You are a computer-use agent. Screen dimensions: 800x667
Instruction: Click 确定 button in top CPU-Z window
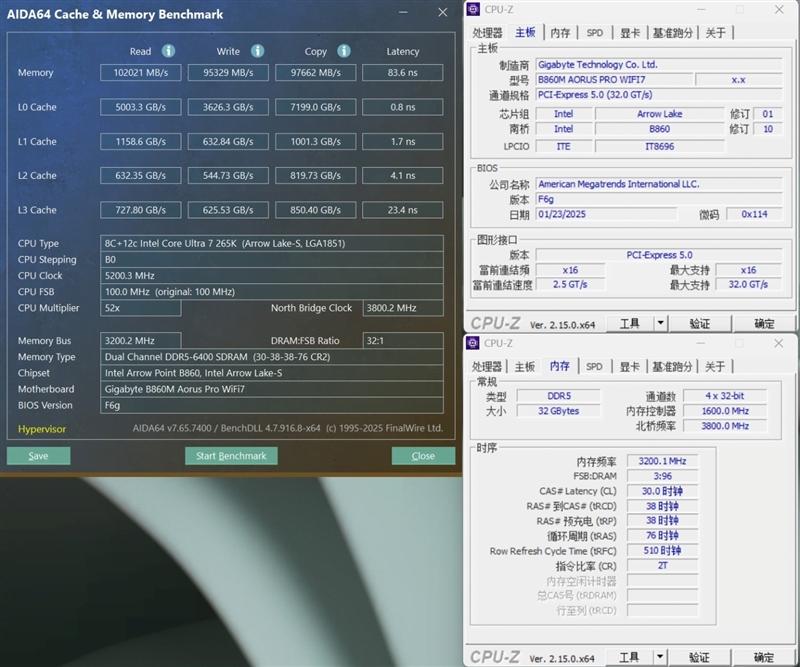coord(764,324)
